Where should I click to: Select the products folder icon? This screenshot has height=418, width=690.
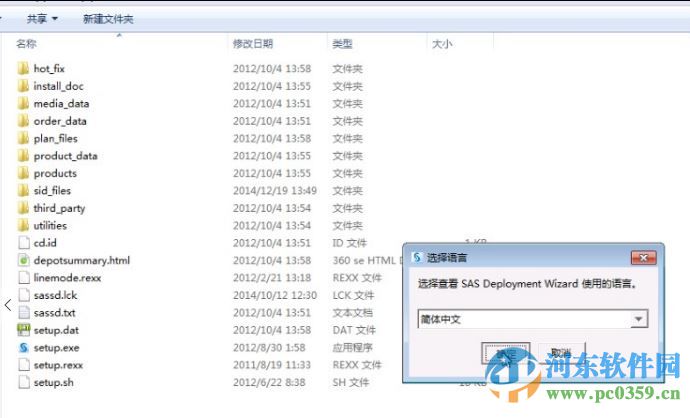point(23,173)
